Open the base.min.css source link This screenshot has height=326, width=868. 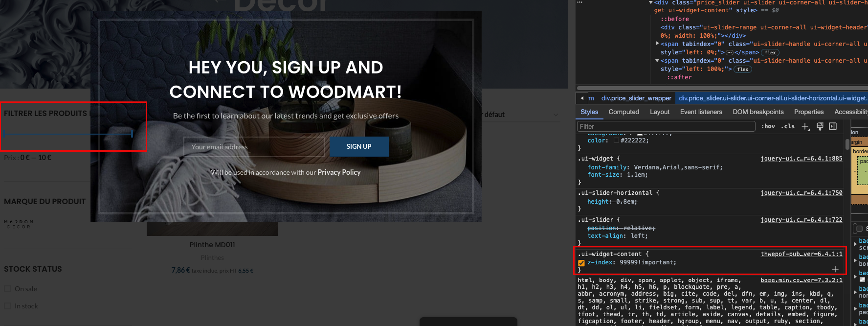[x=801, y=280]
